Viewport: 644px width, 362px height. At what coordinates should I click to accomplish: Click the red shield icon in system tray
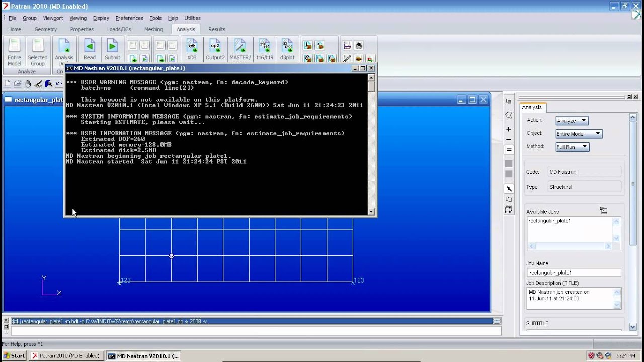click(x=591, y=355)
